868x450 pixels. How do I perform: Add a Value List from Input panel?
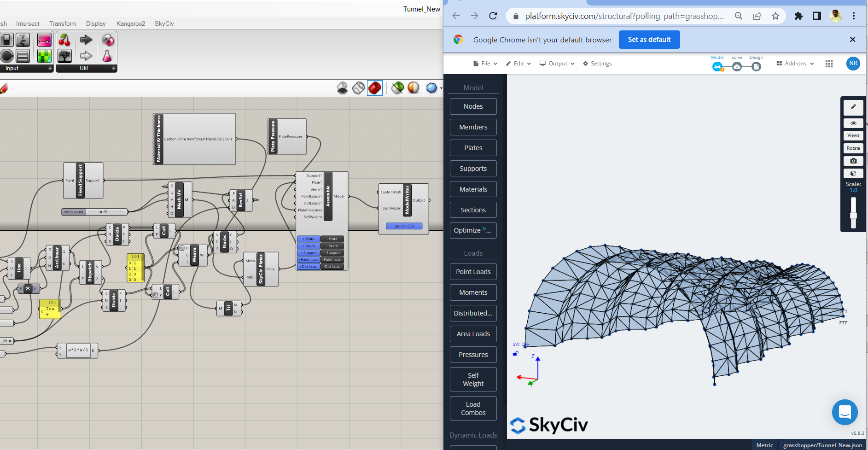(x=23, y=56)
